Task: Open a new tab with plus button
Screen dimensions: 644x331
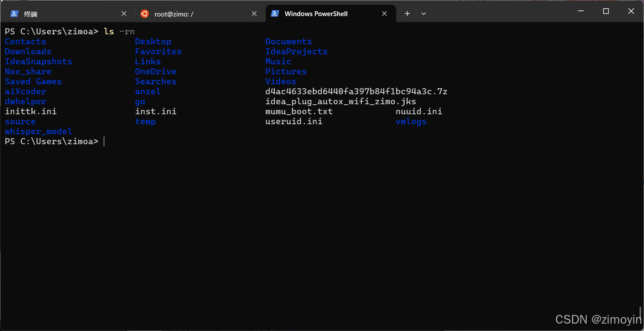Action: coord(407,14)
